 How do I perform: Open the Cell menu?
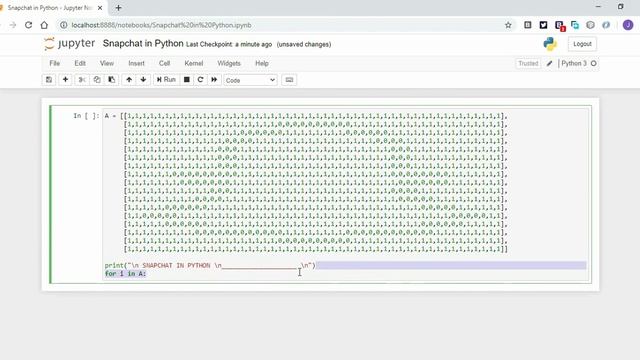tap(164, 63)
